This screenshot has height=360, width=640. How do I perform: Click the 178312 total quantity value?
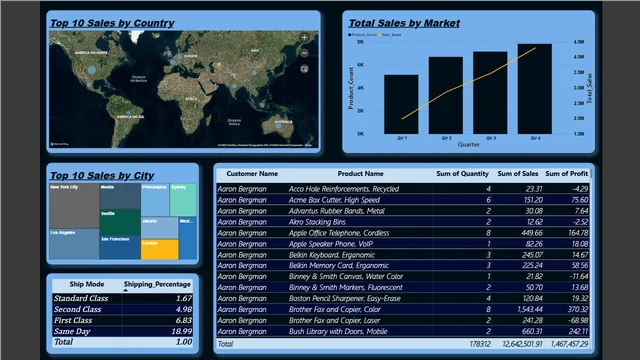[480, 344]
